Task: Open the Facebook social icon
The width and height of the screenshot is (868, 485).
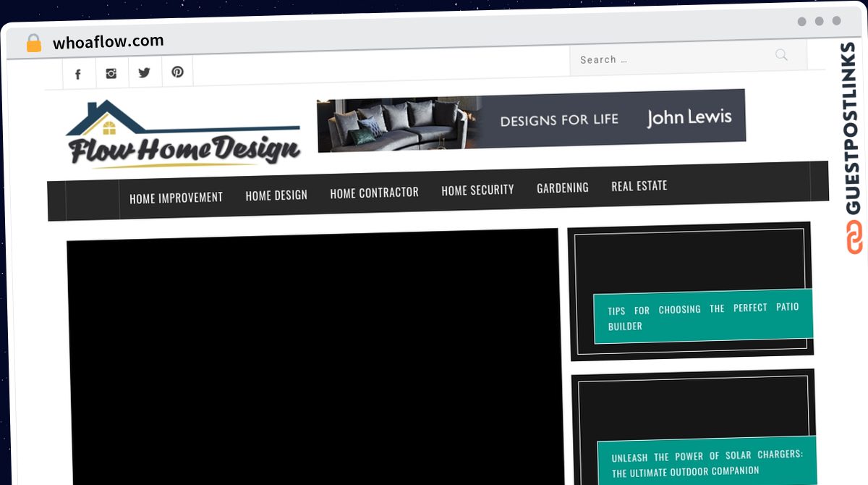Action: coord(78,74)
